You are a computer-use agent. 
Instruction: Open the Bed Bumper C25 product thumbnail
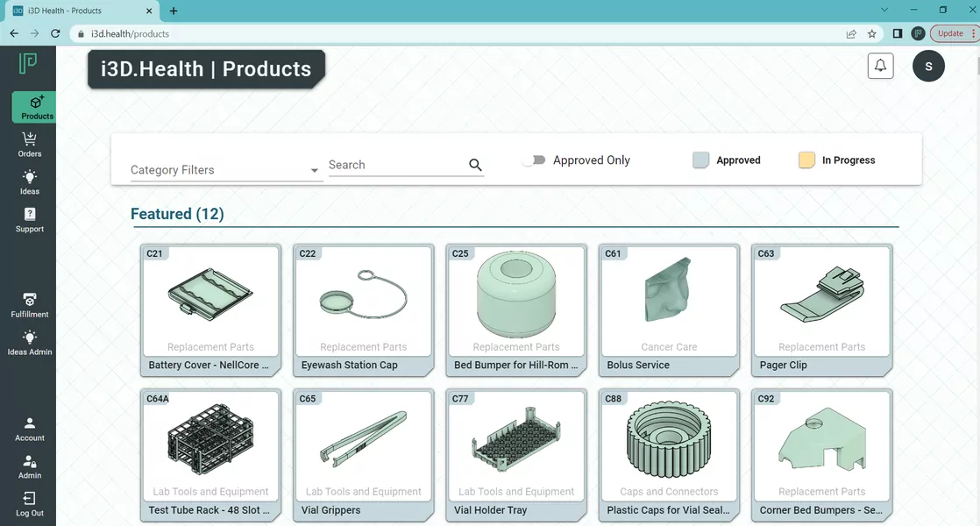(515, 295)
